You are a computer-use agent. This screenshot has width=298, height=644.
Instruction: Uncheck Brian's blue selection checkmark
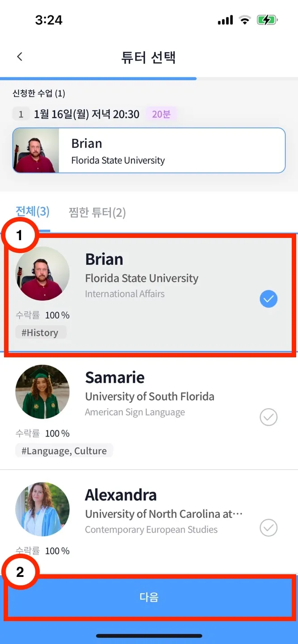tap(268, 299)
